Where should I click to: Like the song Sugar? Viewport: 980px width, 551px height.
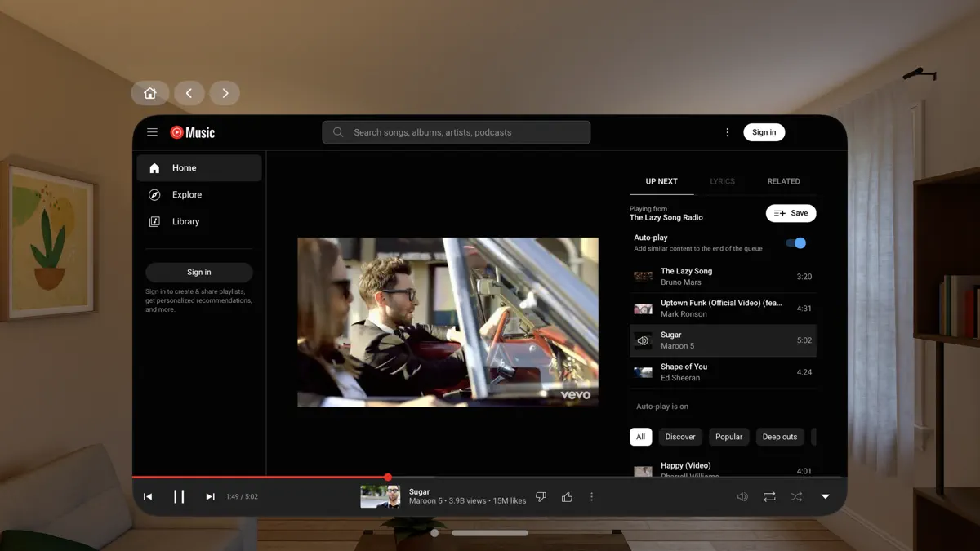pyautogui.click(x=567, y=496)
